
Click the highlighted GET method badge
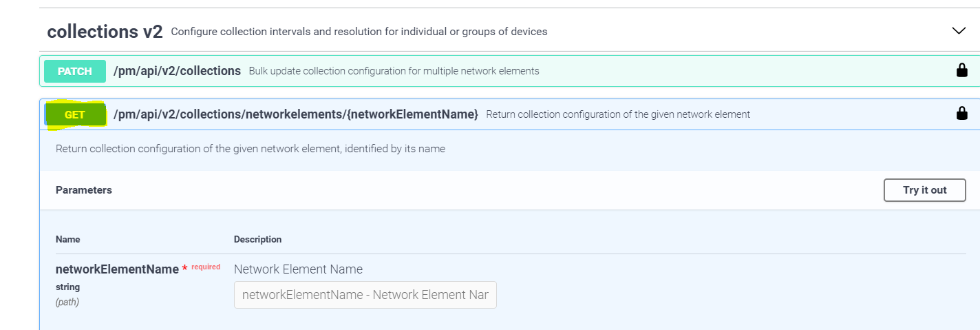75,114
